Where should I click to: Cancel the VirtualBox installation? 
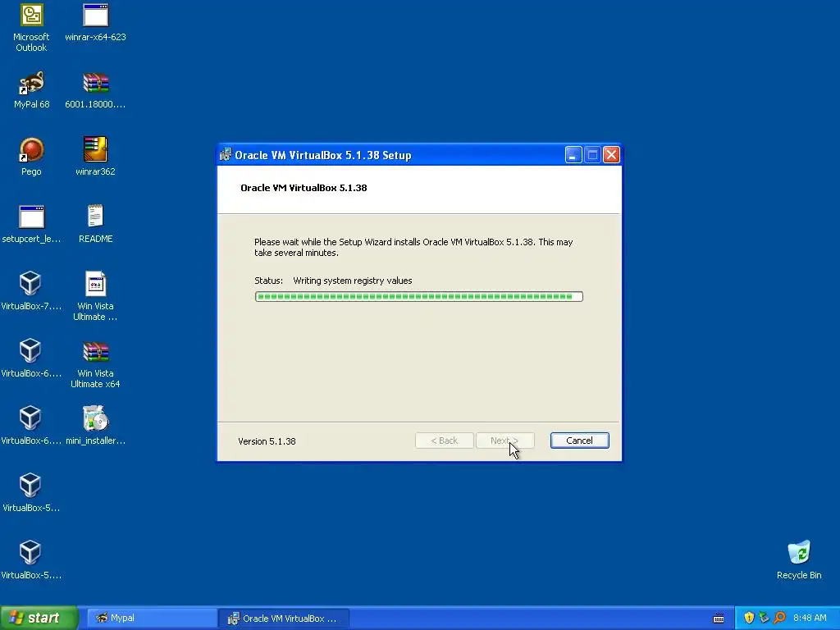579,441
